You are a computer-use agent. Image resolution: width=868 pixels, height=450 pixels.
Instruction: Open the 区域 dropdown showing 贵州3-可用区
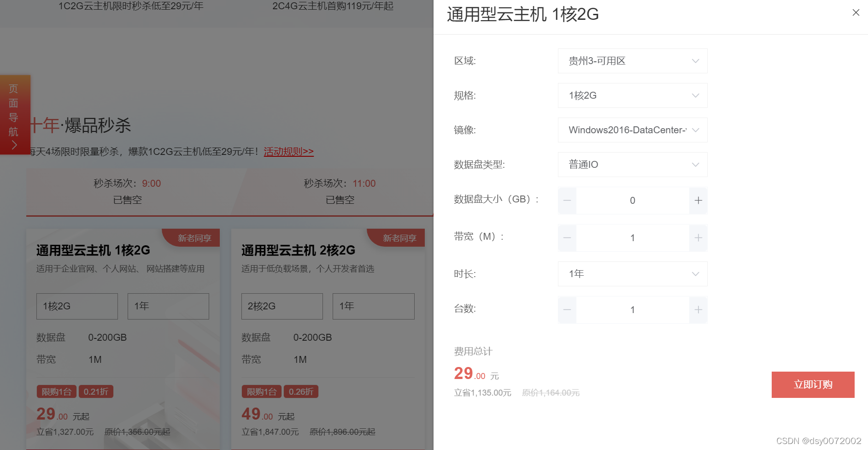click(633, 61)
